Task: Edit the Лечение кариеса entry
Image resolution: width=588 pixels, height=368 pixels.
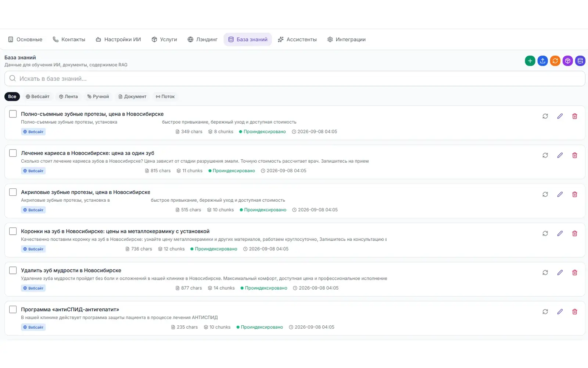Action: tap(560, 155)
